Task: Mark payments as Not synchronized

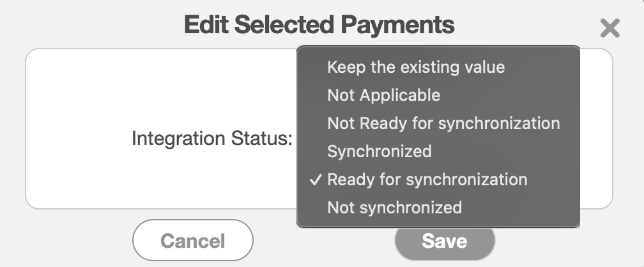Action: pos(394,208)
